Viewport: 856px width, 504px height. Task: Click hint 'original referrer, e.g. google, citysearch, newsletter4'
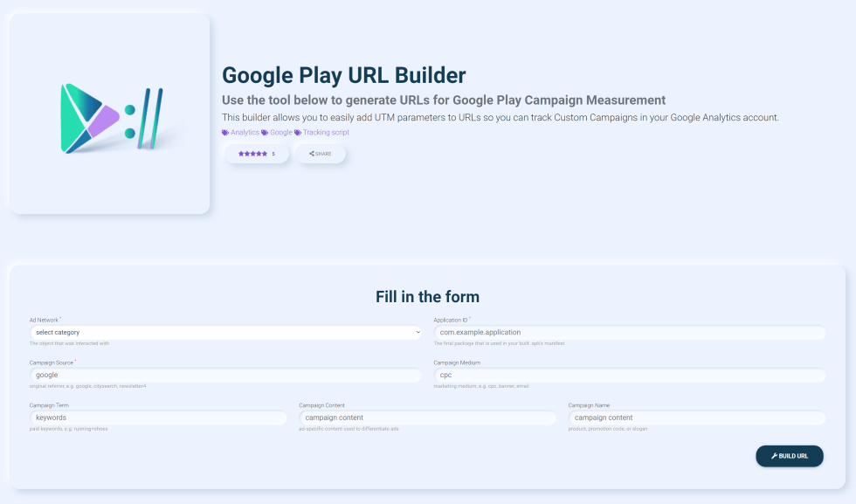point(88,386)
